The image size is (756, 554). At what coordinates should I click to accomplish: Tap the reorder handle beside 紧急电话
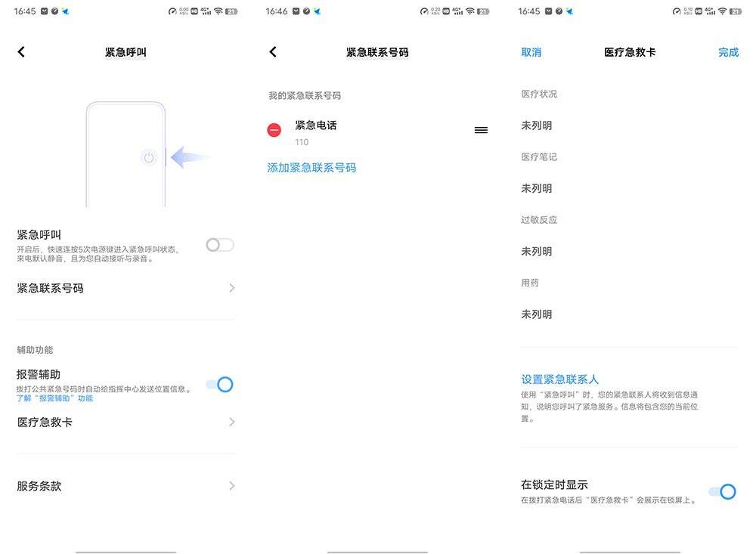tap(481, 130)
